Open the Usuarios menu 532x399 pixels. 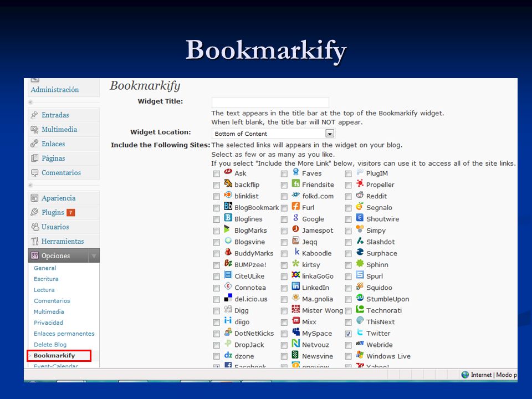(55, 227)
